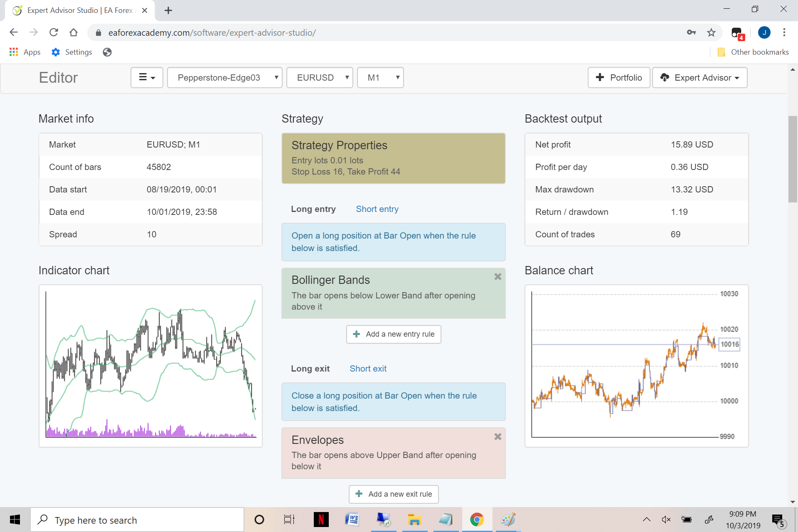Click the muted volume tray icon
The image size is (798, 532).
point(666,520)
